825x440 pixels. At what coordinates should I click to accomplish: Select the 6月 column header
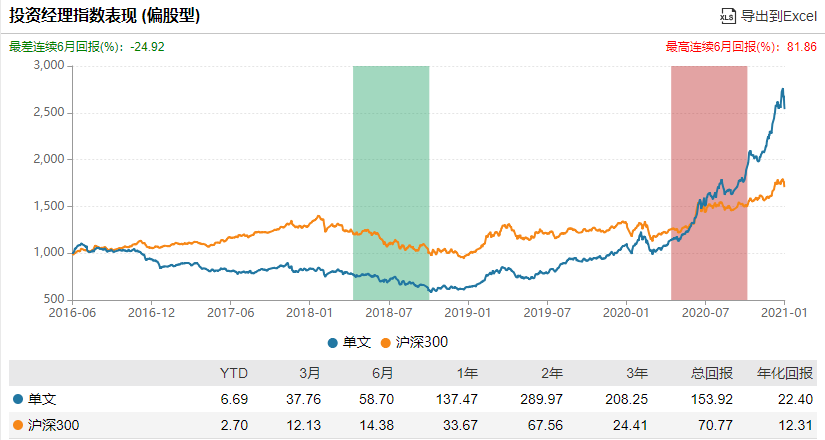click(x=383, y=373)
